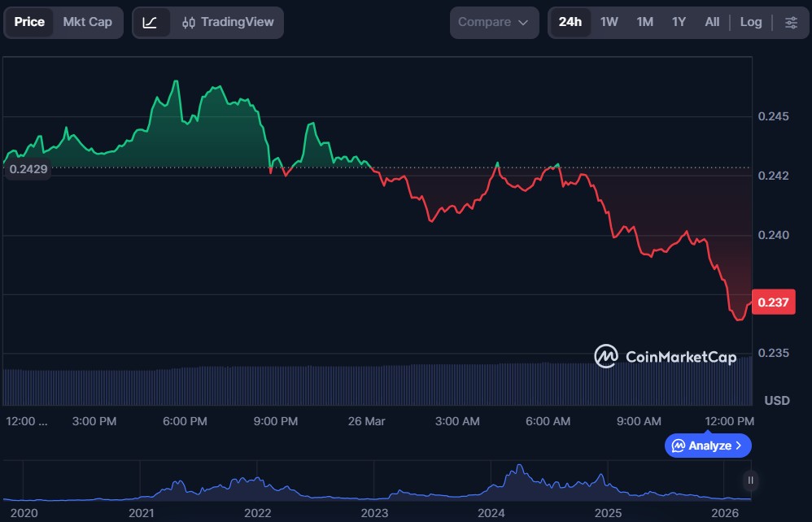This screenshot has height=522, width=812.
Task: Toggle Log scale on chart
Action: tap(750, 22)
